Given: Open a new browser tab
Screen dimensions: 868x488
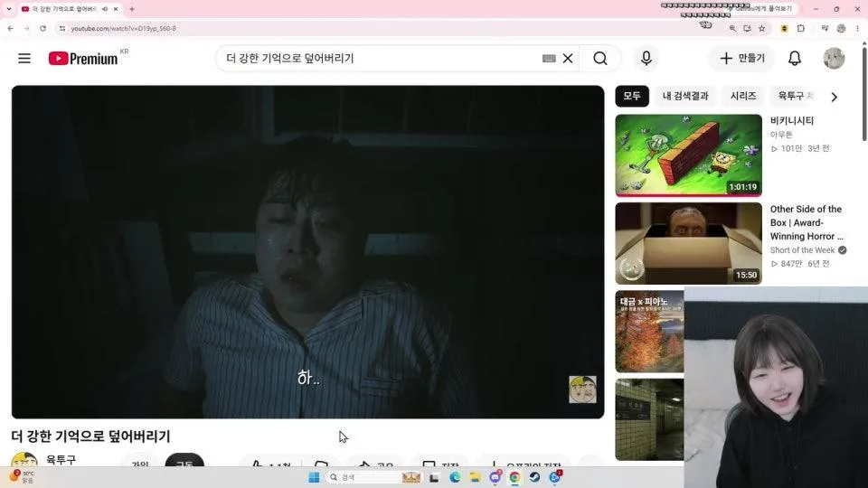Looking at the screenshot, I should pyautogui.click(x=132, y=9).
